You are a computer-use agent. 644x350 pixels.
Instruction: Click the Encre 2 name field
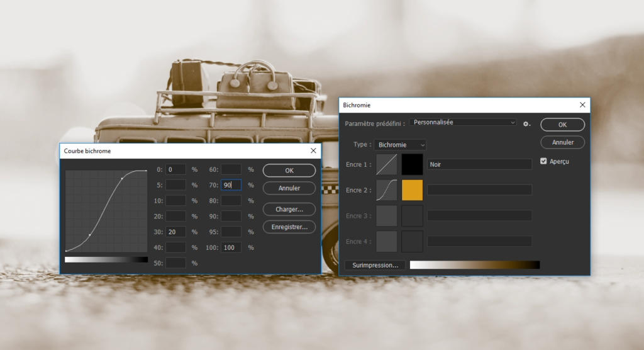(x=479, y=189)
